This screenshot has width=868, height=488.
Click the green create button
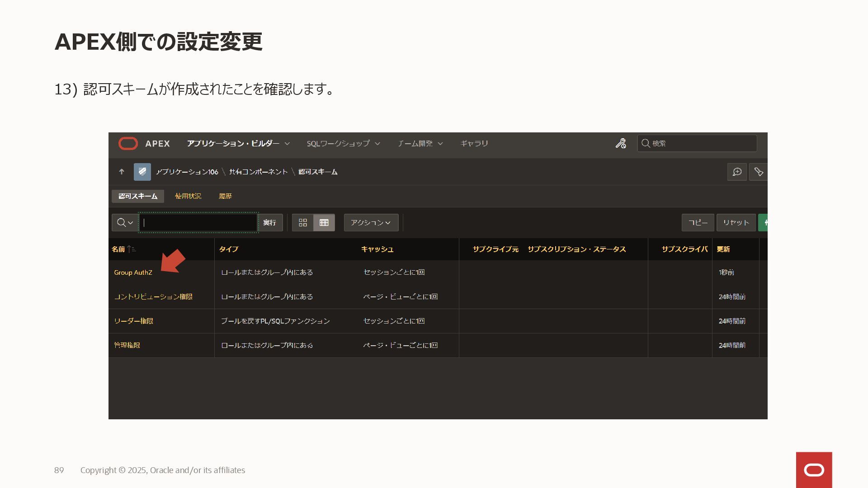click(x=763, y=222)
